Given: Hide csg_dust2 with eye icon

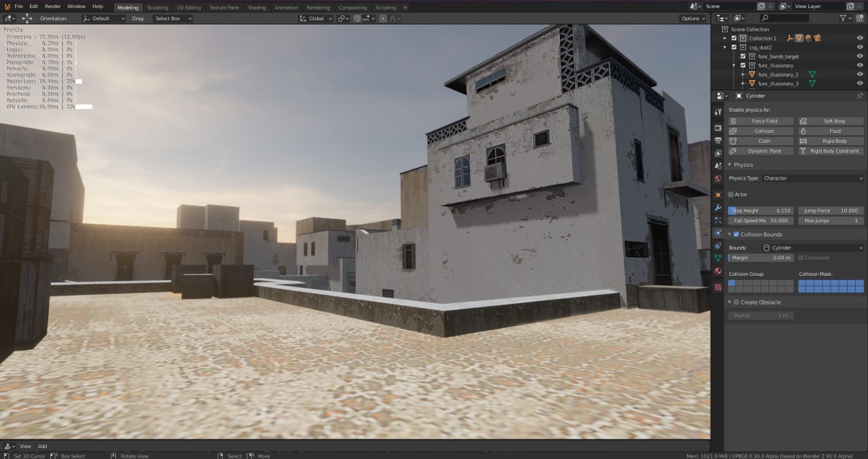Looking at the screenshot, I should (860, 47).
